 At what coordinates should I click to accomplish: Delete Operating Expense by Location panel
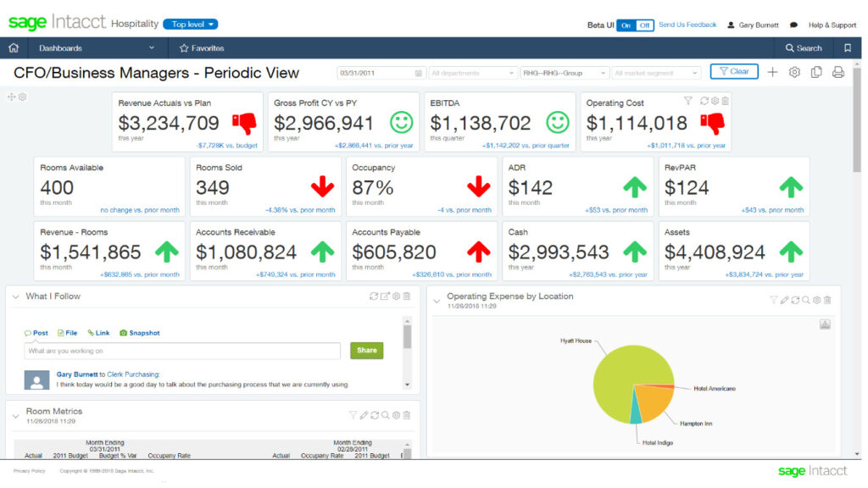[827, 300]
